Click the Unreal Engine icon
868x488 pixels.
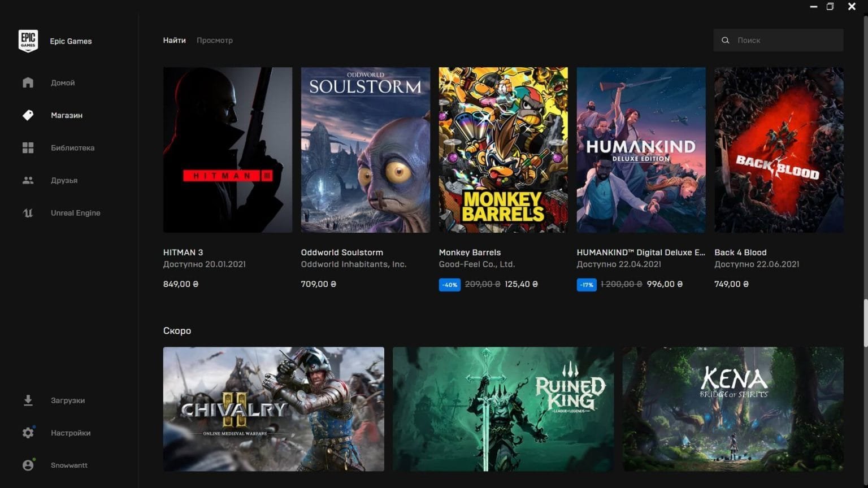coord(28,213)
